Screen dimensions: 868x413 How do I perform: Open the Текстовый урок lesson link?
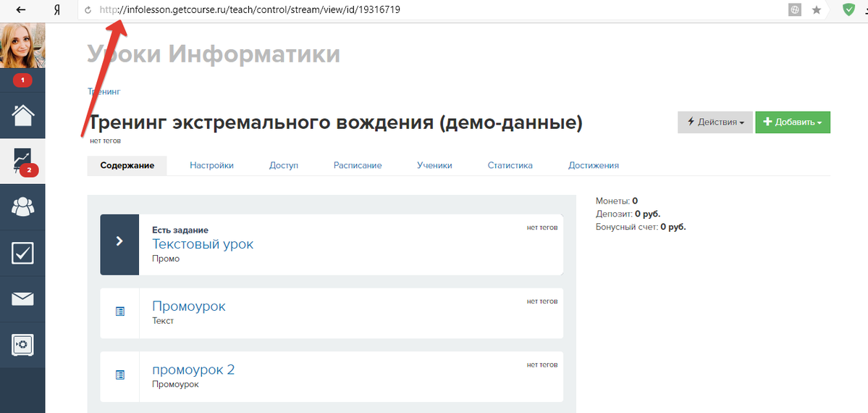[x=203, y=244]
